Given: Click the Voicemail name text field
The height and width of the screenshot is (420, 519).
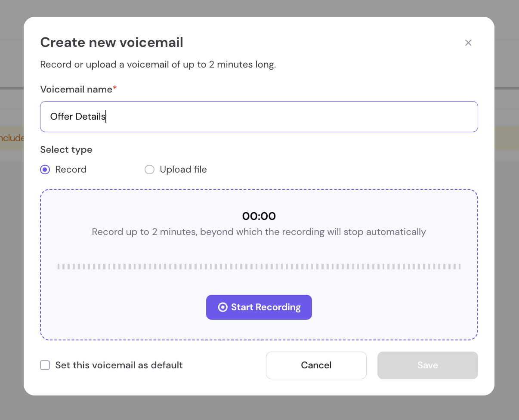Looking at the screenshot, I should [259, 117].
